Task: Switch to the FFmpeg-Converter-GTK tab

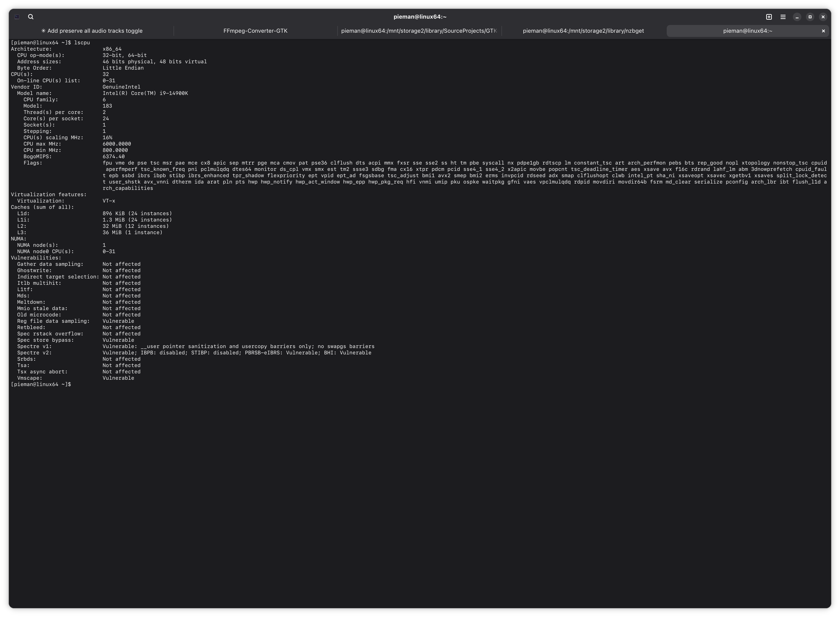Action: [256, 31]
